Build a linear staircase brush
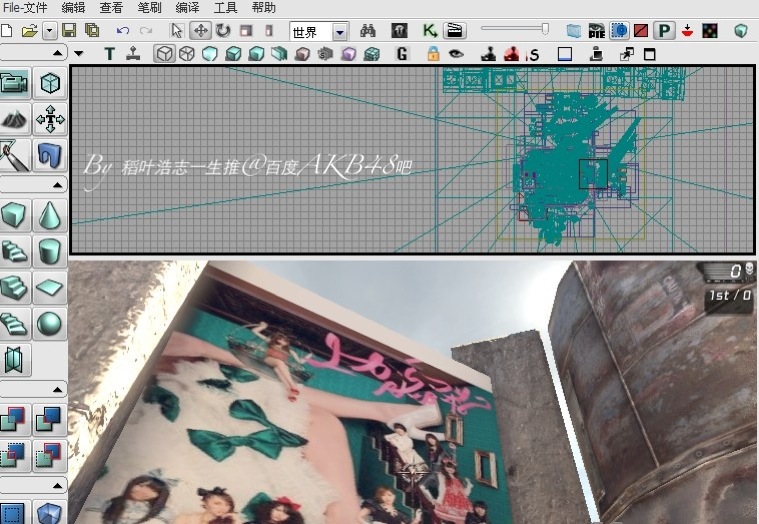Screen dimensions: 759x524 point(14,287)
